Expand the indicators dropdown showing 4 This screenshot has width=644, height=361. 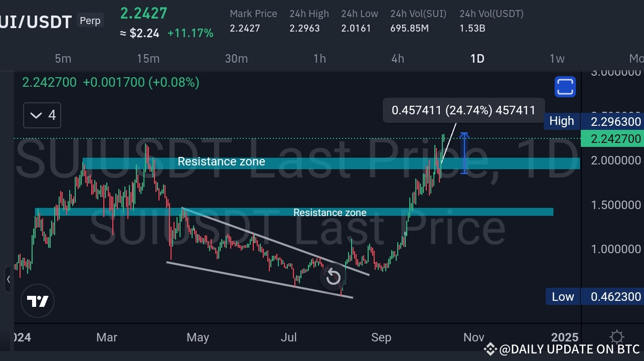[42, 115]
